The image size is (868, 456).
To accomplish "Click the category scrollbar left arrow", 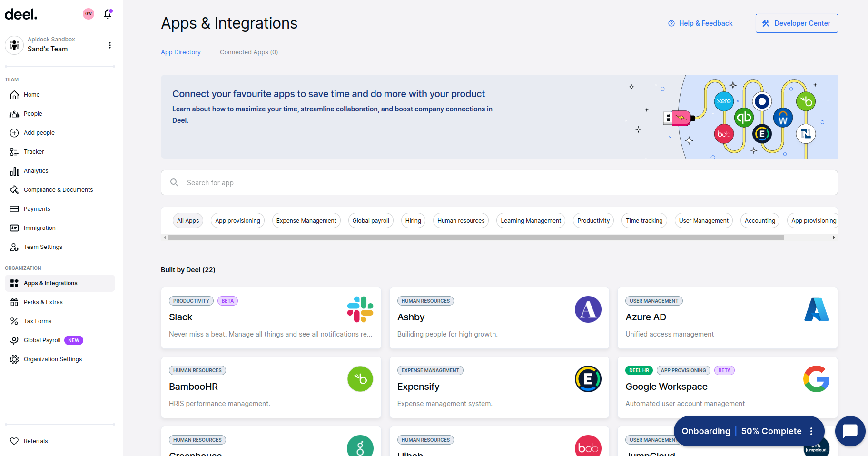I will [x=165, y=237].
